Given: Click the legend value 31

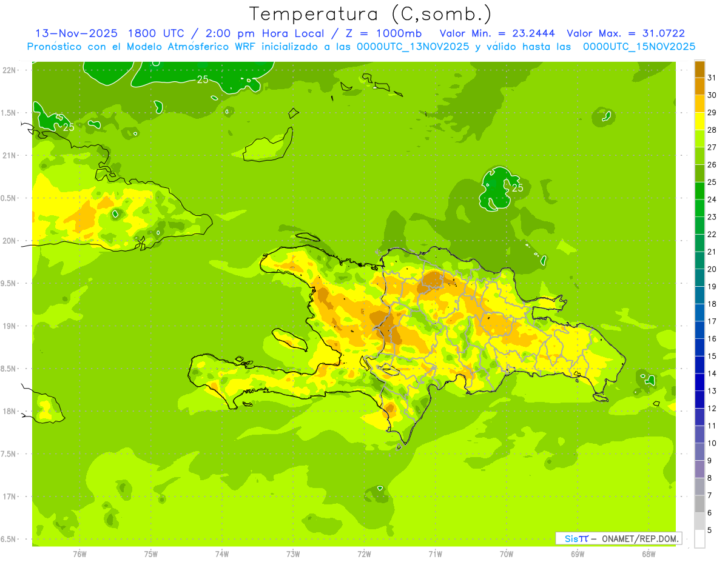Looking at the screenshot, I should pyautogui.click(x=712, y=78).
